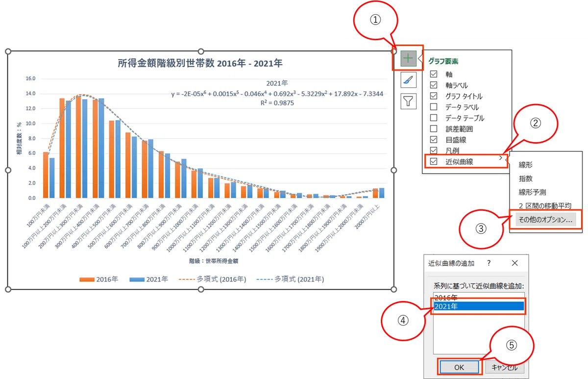This screenshot has width=588, height=379.
Task: Toggle the 目盛線 checkbox
Action: 433,139
